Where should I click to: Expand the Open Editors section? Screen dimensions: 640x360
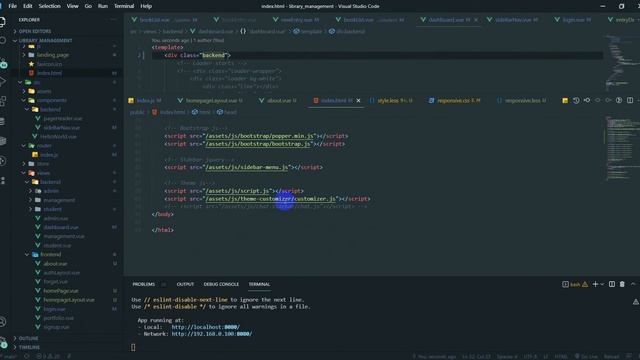[35, 31]
